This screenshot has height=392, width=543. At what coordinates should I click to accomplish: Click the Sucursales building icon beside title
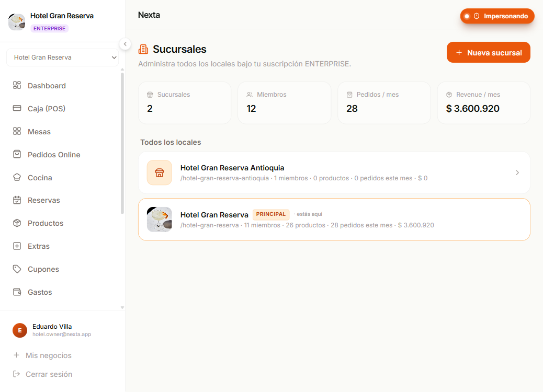tap(143, 49)
